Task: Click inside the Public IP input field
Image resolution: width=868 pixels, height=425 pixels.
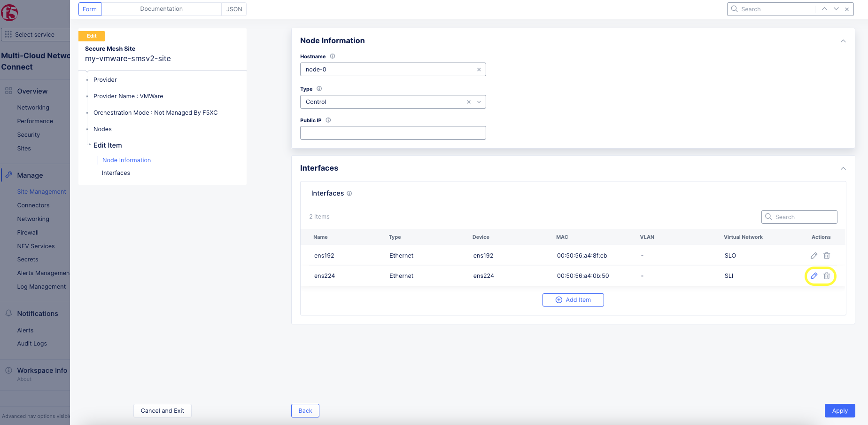Action: point(393,133)
